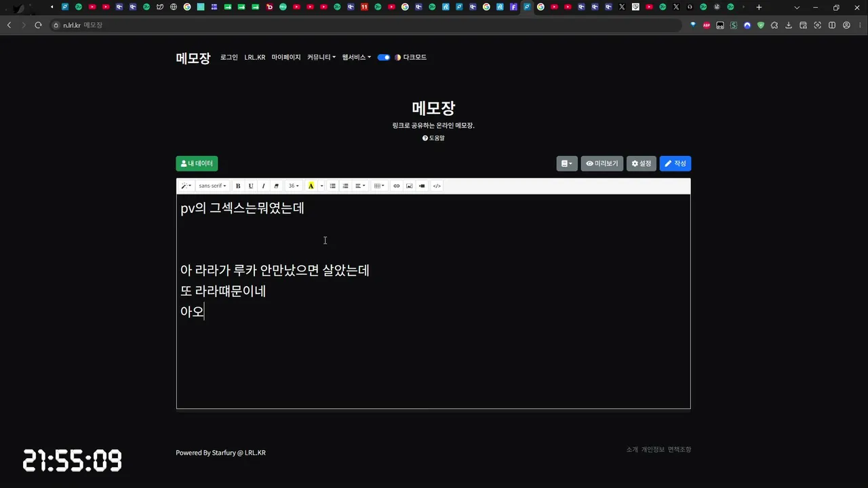The image size is (868, 488).
Task: Click in the memo editor text area
Action: (x=433, y=301)
